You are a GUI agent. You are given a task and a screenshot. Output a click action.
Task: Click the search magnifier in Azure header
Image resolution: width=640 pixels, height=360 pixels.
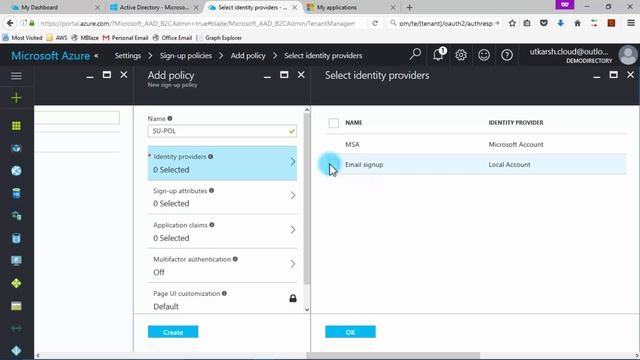click(416, 54)
